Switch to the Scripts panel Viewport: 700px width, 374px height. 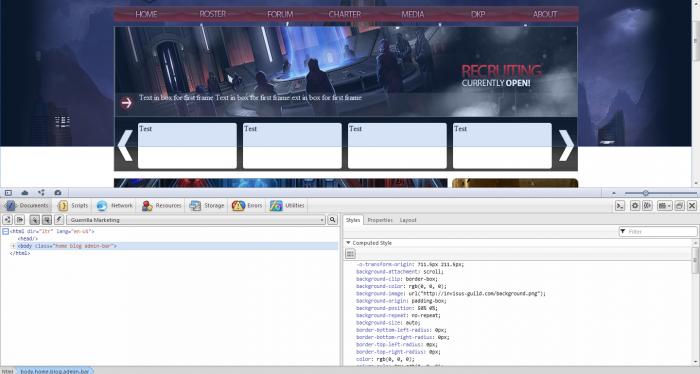[73, 206]
